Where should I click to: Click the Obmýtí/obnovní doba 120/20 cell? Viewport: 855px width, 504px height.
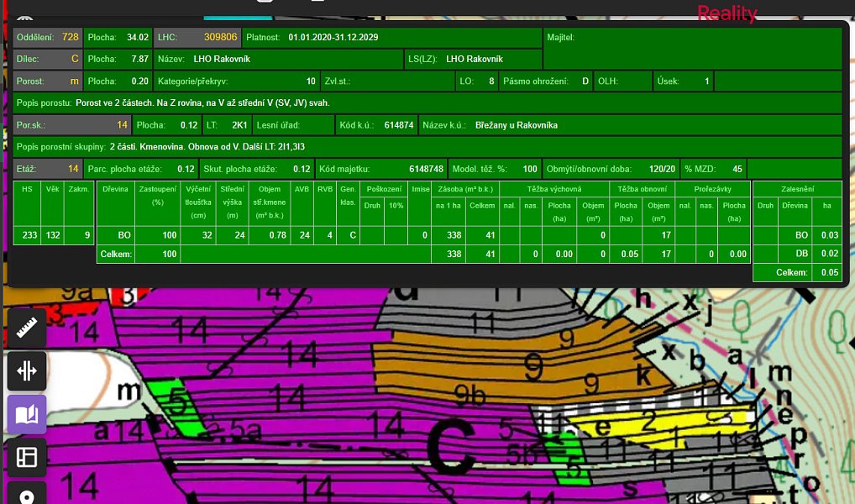click(x=611, y=169)
